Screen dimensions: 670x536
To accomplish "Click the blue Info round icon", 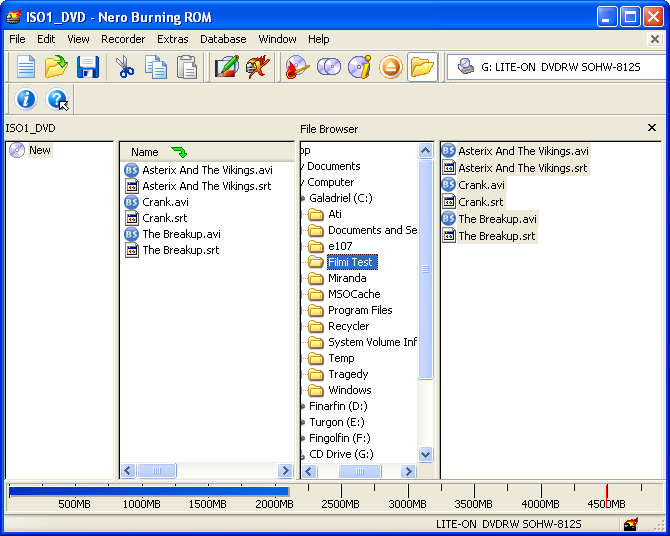I will pyautogui.click(x=26, y=99).
